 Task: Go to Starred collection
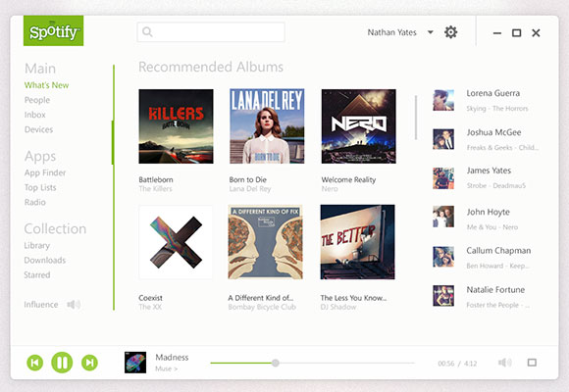pos(37,274)
